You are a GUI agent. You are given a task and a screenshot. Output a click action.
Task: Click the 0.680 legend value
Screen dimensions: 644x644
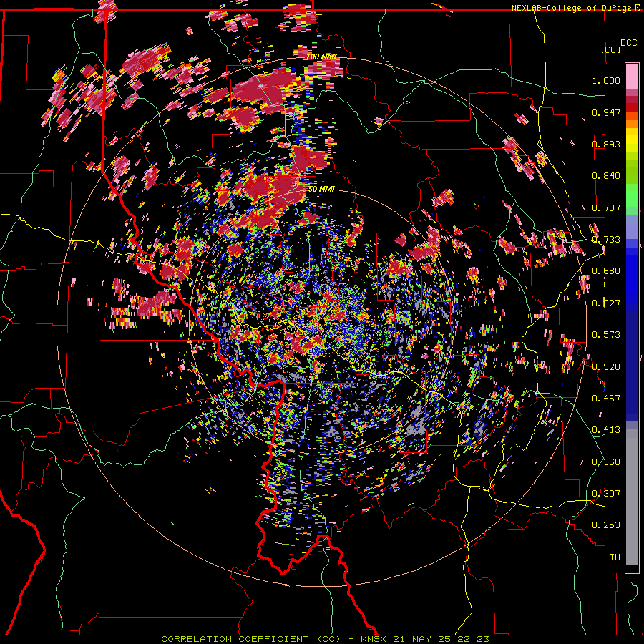606,271
